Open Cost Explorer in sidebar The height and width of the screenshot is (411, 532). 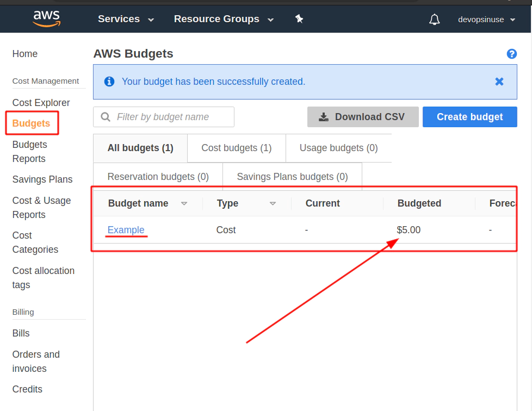[x=41, y=102]
